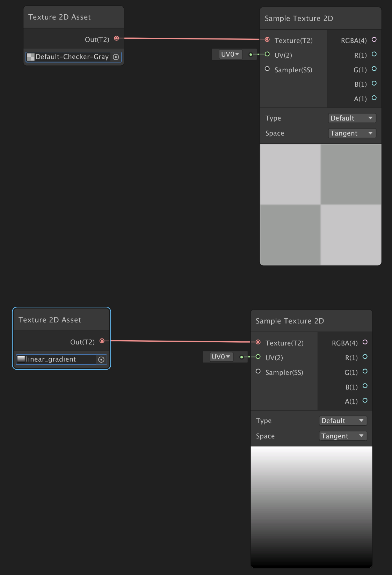Click object picker beside linear_gradient texture
This screenshot has width=392, height=575.
(101, 359)
